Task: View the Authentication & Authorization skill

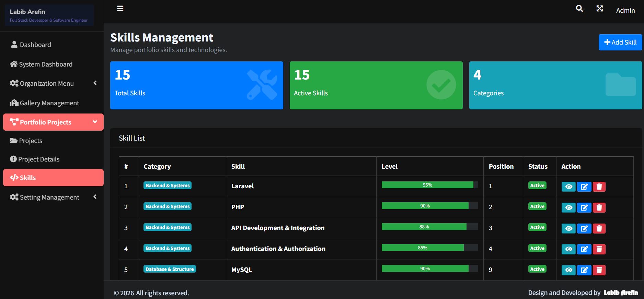Action: [568, 249]
